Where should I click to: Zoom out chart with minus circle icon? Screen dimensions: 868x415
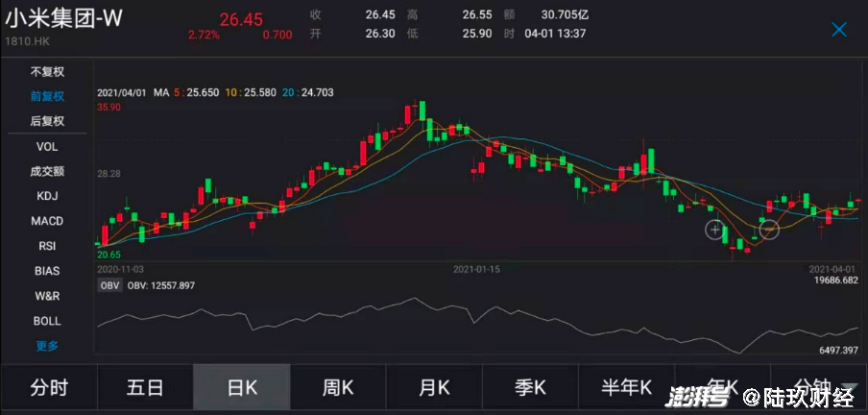pyautogui.click(x=769, y=230)
